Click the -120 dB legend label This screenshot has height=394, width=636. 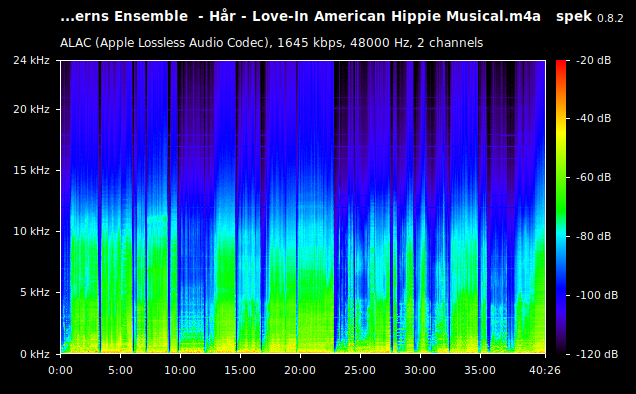[x=597, y=354]
